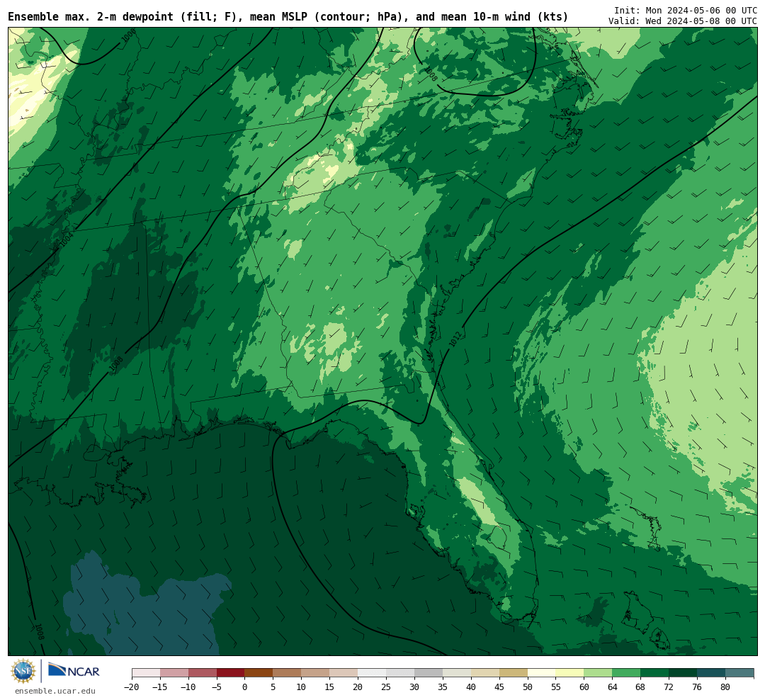Click the 68 colorbar tick label
Viewport: 765px width, 700px height.
point(641,687)
